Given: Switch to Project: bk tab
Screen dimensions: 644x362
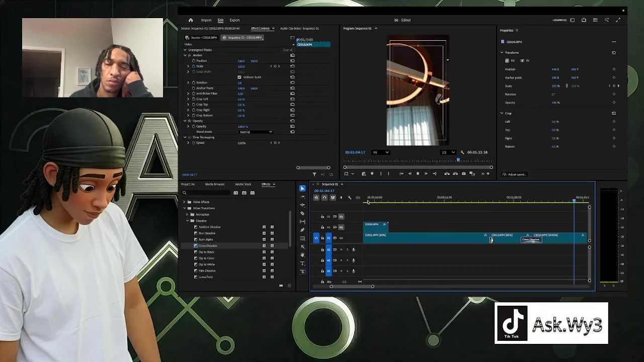Looking at the screenshot, I should [x=188, y=185].
